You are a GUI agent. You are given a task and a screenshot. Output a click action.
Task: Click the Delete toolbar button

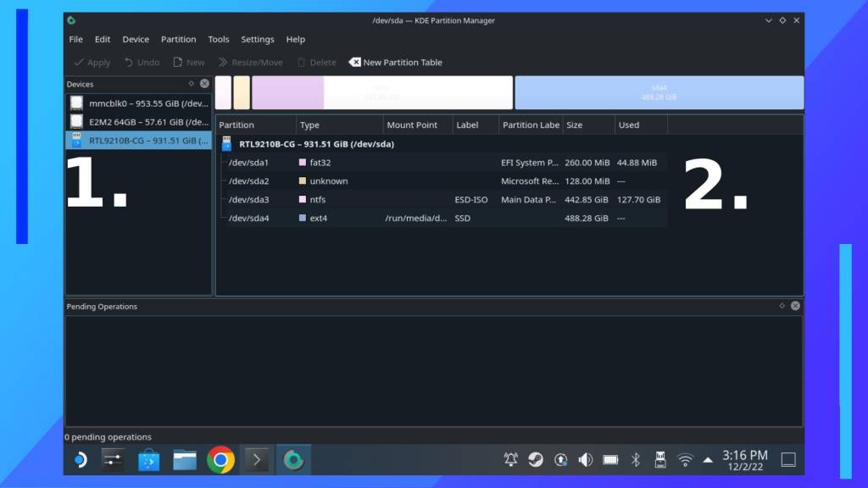[x=317, y=63]
